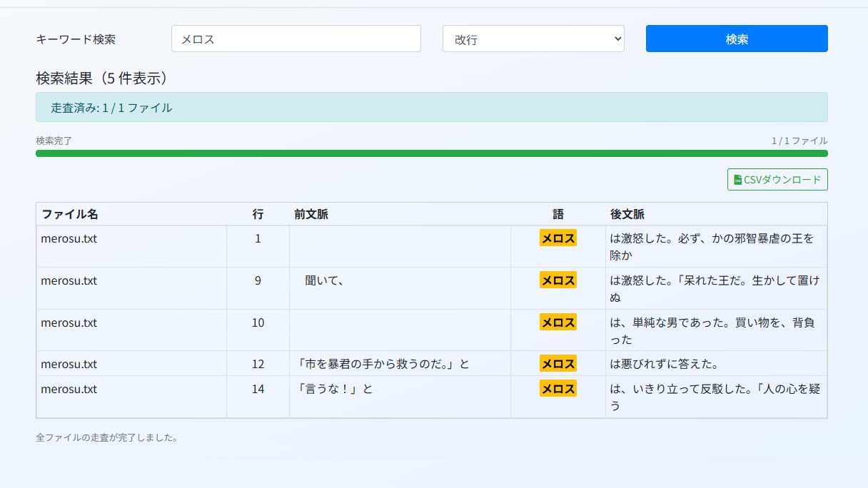Click the keyword search input containing メロス
The height and width of the screenshot is (488, 868).
[x=296, y=39]
